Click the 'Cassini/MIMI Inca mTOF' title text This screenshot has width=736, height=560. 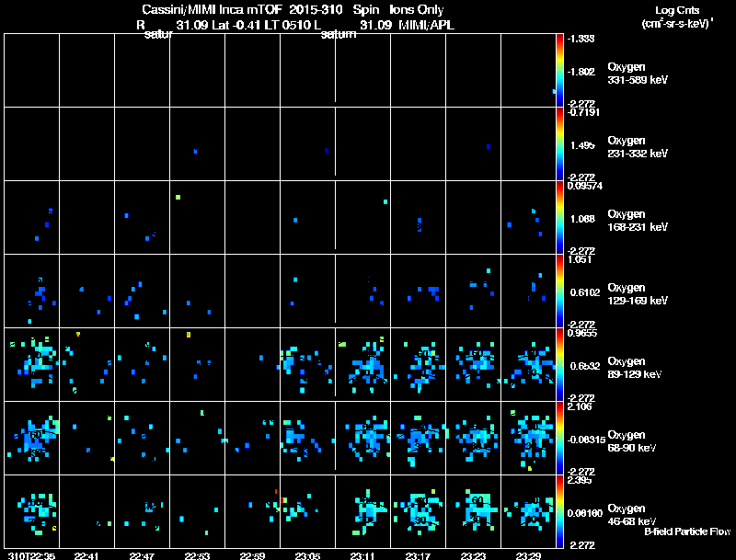(212, 10)
